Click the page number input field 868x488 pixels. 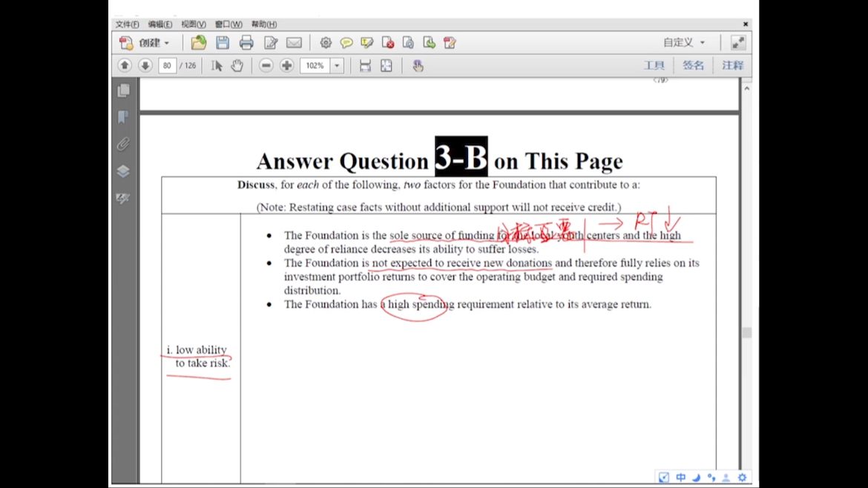click(167, 66)
